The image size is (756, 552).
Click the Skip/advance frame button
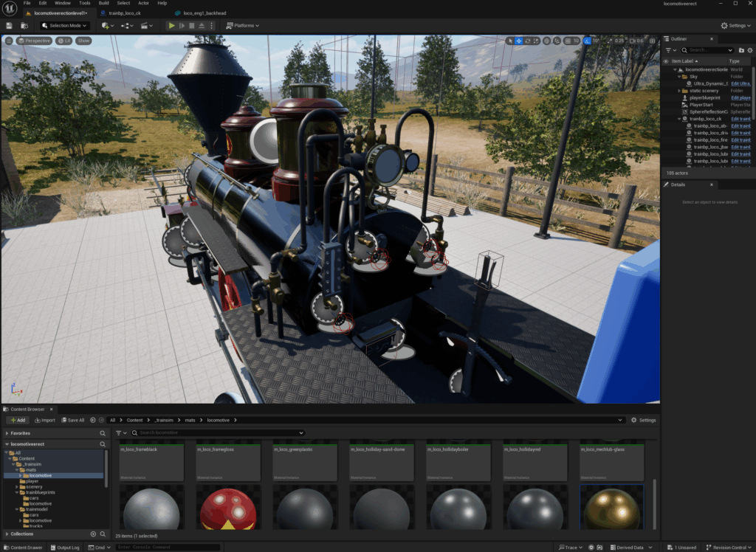(182, 26)
